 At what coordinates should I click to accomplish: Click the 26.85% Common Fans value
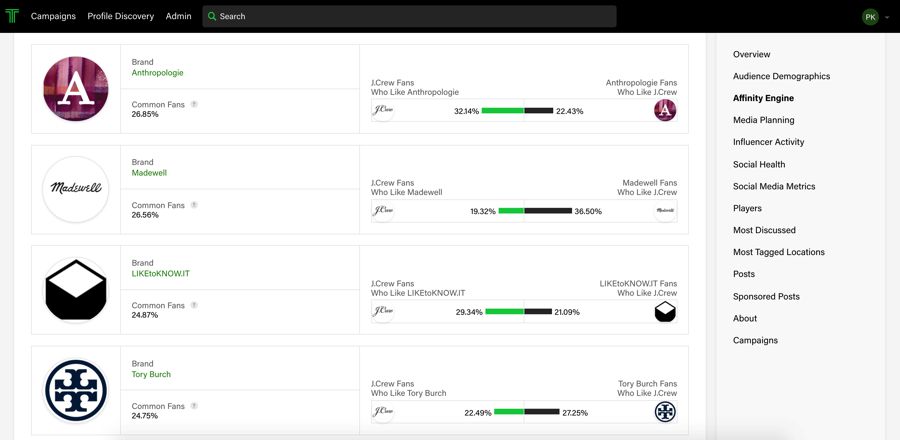[x=145, y=114]
